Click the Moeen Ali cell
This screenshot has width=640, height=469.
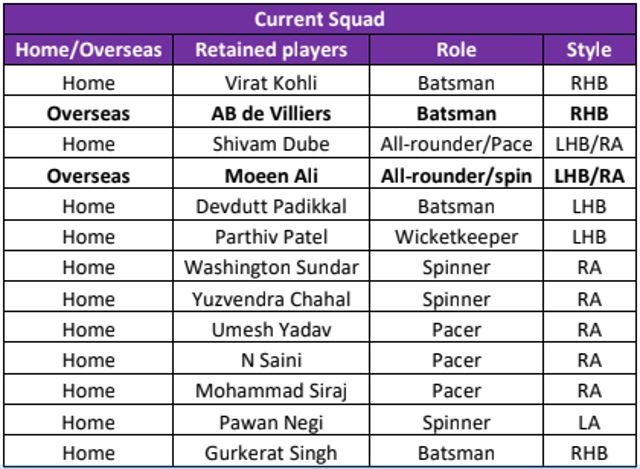tap(271, 174)
